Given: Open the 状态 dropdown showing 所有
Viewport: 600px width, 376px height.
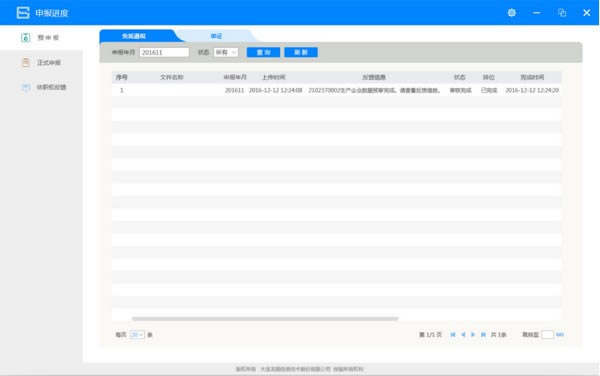Looking at the screenshot, I should click(x=226, y=52).
